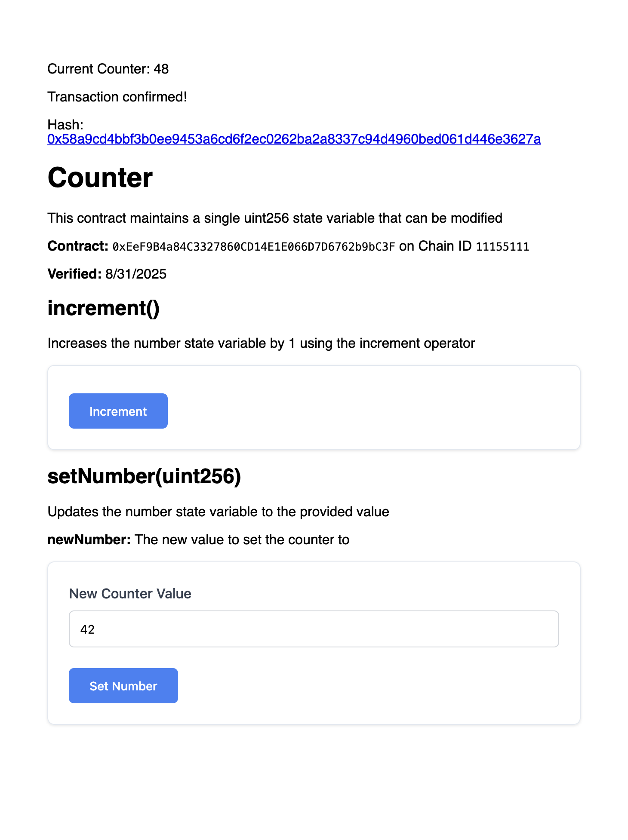Click the increment() section heading
The image size is (628, 840).
(x=103, y=308)
